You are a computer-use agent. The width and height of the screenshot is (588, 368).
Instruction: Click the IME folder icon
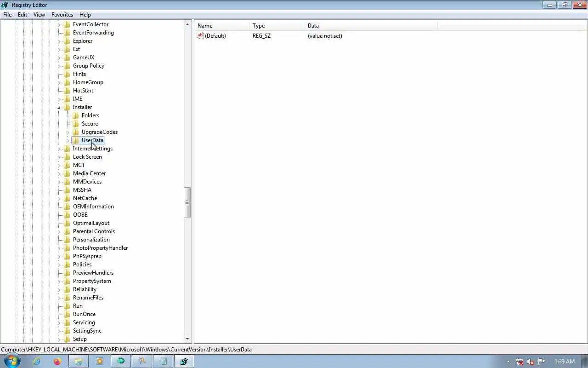tap(67, 99)
